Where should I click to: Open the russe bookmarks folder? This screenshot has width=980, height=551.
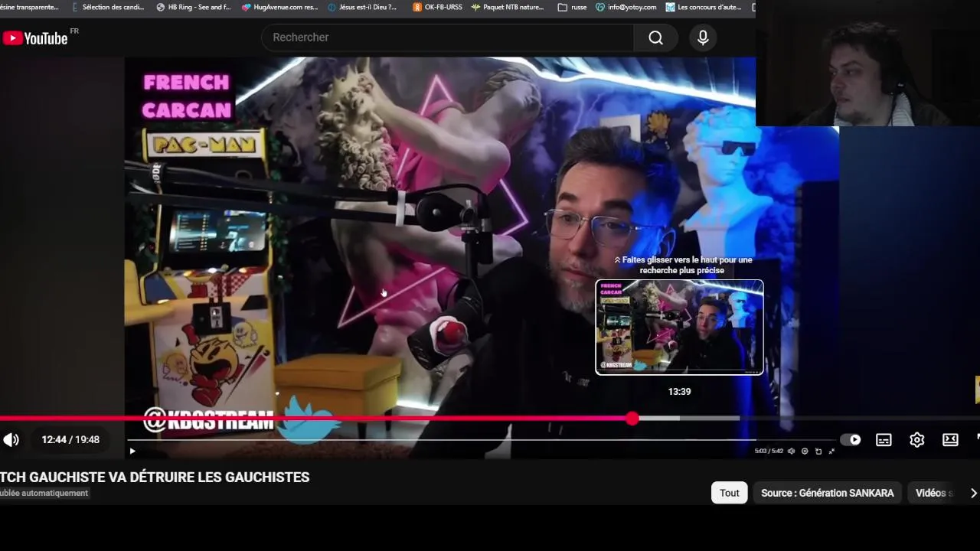click(573, 7)
